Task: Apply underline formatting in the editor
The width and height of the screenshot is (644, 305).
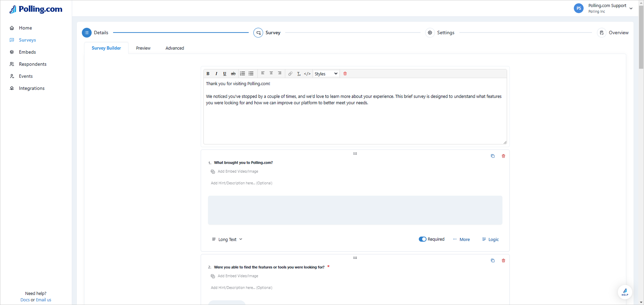Action: click(x=224, y=74)
